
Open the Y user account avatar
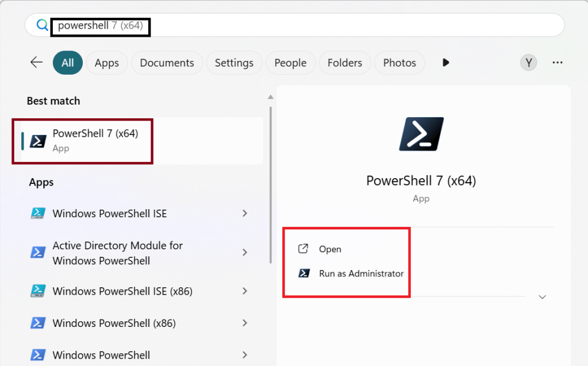coord(528,63)
